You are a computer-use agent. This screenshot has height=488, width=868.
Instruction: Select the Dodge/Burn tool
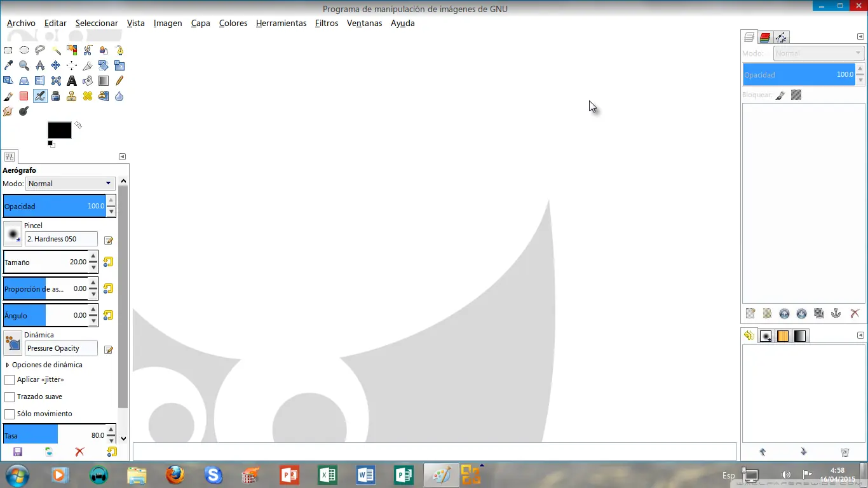24,111
